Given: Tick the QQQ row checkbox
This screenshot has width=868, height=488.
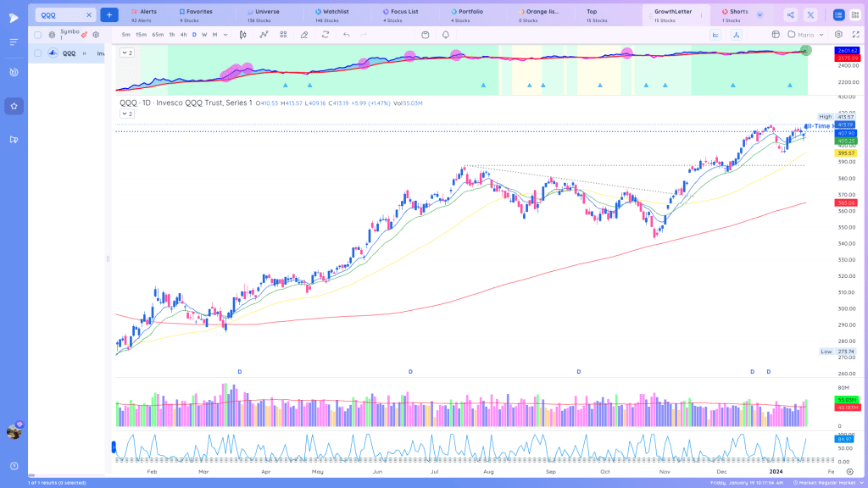Looking at the screenshot, I should click(37, 53).
